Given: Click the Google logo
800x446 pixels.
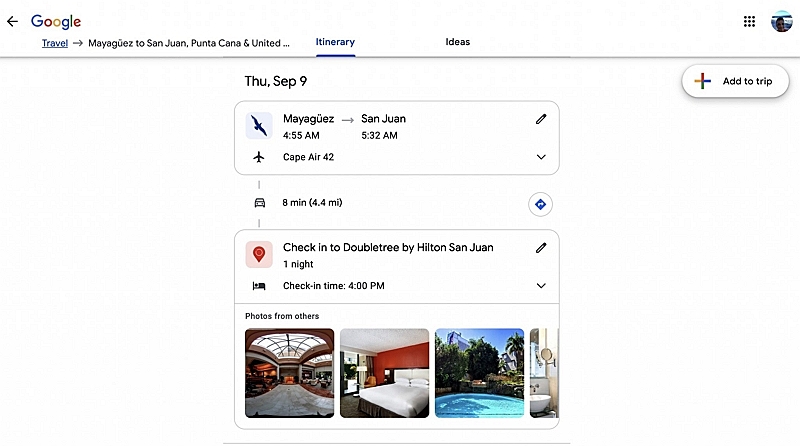Looking at the screenshot, I should (x=56, y=21).
